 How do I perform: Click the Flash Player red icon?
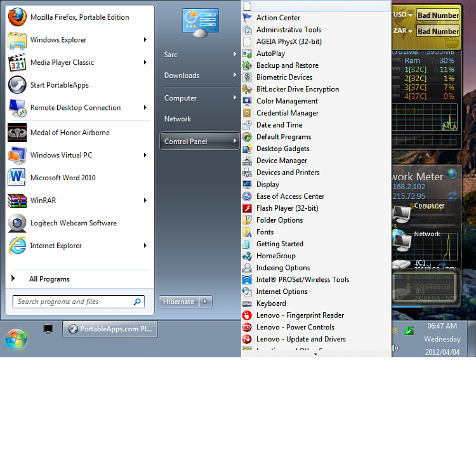[247, 208]
